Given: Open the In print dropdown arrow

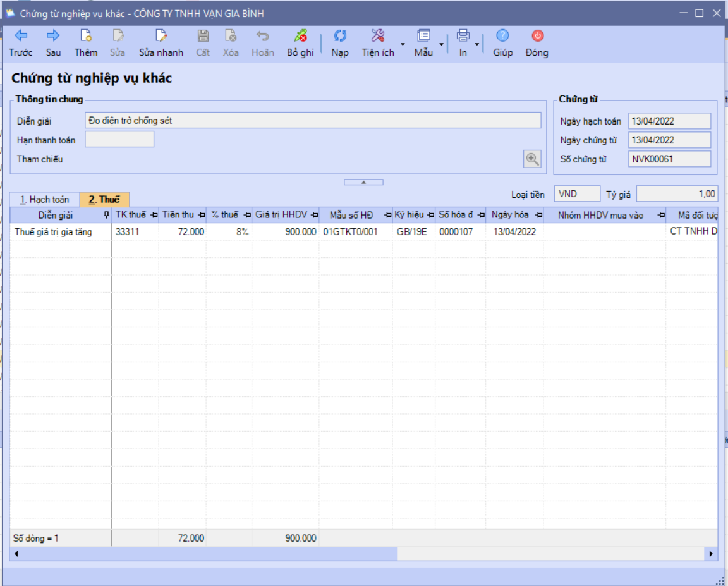Looking at the screenshot, I should (x=477, y=45).
